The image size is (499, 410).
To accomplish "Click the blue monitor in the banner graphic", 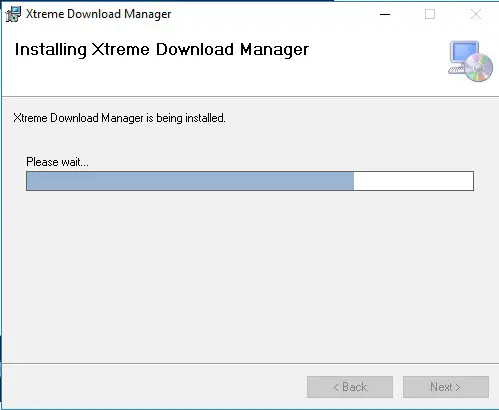I will [x=465, y=52].
